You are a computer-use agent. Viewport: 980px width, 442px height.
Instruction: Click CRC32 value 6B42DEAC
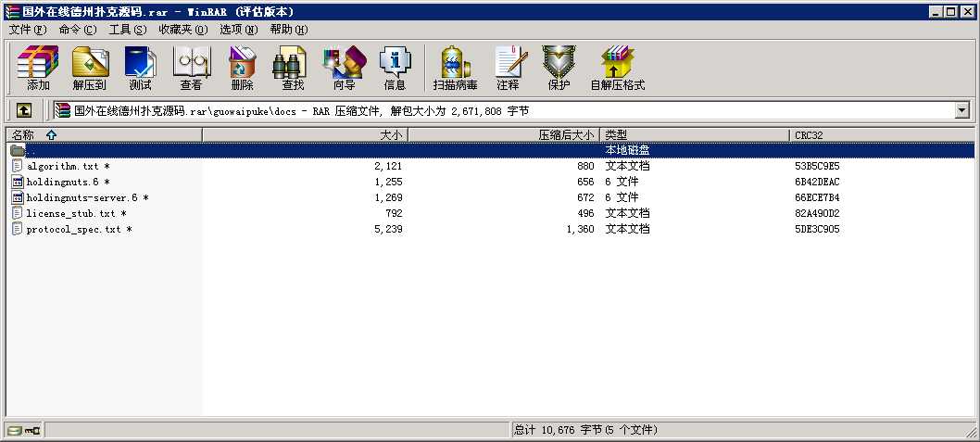(817, 182)
